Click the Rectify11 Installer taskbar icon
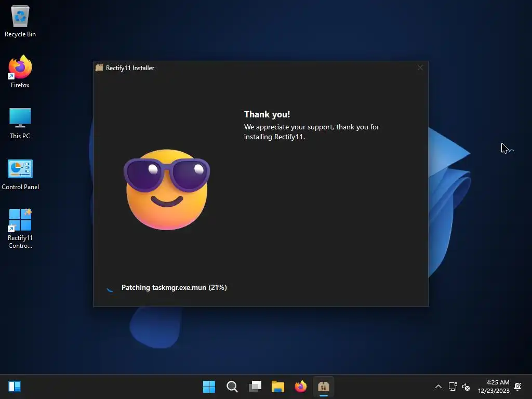Image resolution: width=532 pixels, height=399 pixels. 324,387
